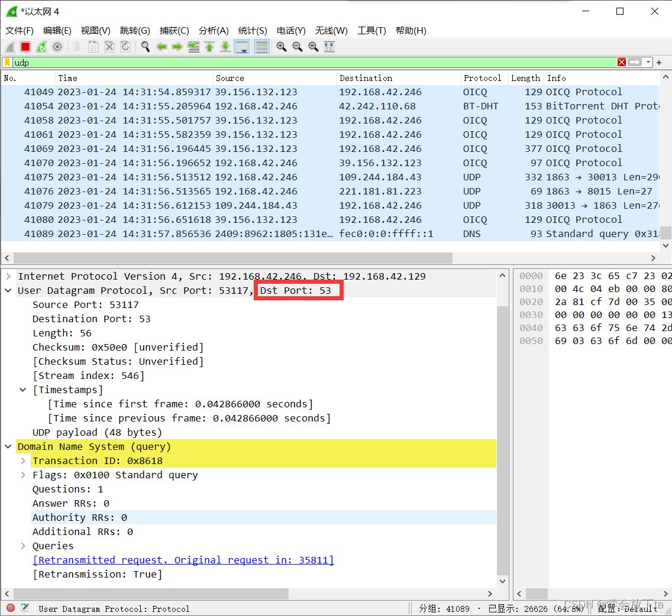Open 文件(F) menu
The image size is (672, 616).
coord(20,30)
